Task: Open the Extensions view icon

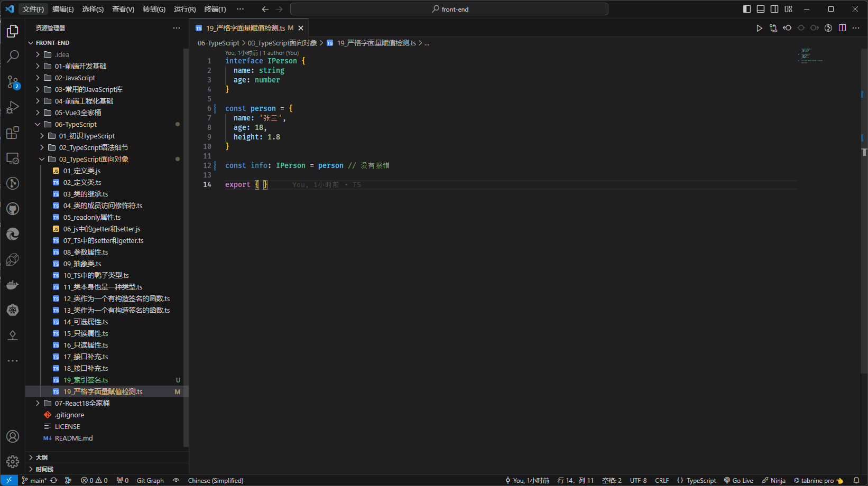Action: pos(13,133)
